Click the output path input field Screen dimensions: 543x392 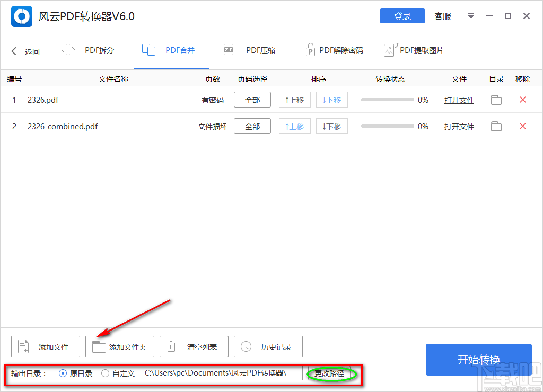click(x=223, y=373)
